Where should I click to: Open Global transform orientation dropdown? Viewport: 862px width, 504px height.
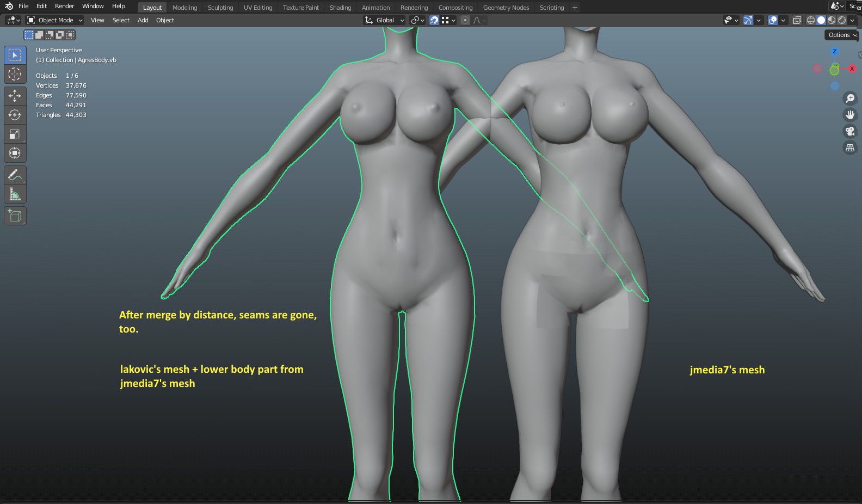pos(385,20)
